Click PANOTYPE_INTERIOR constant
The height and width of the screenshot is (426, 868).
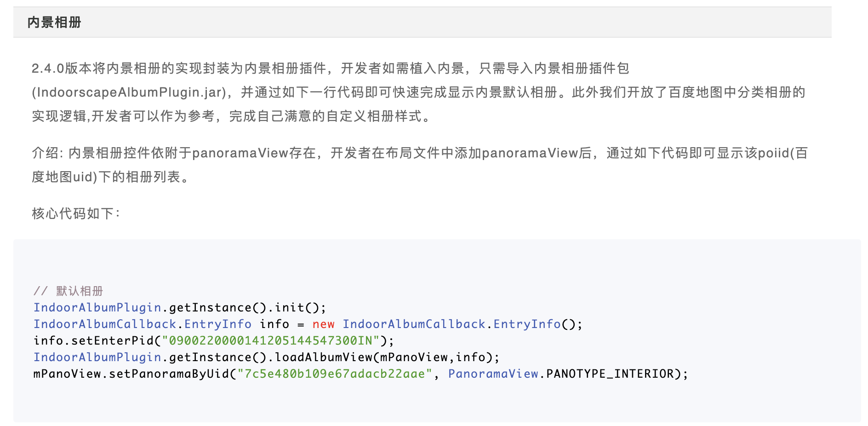click(610, 374)
